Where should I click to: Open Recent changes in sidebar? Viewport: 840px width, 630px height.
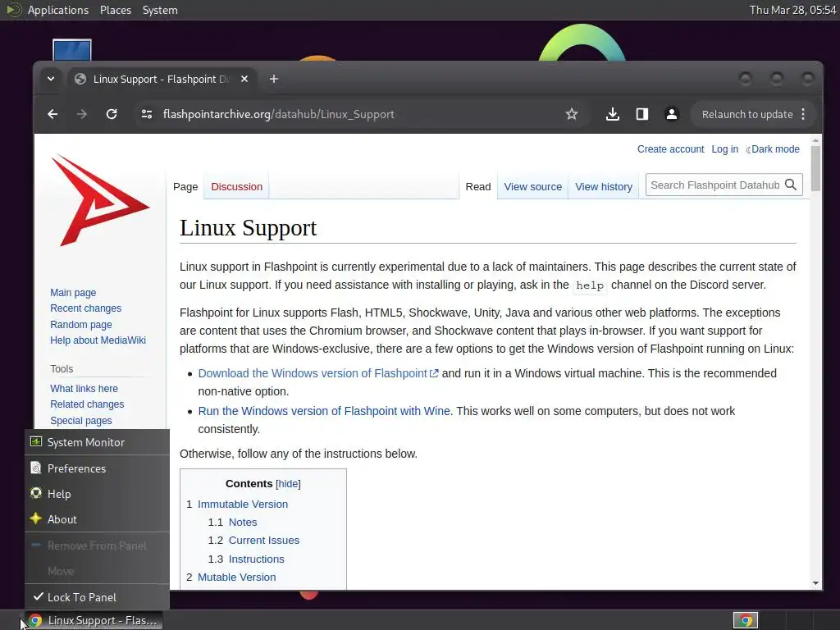tap(85, 308)
